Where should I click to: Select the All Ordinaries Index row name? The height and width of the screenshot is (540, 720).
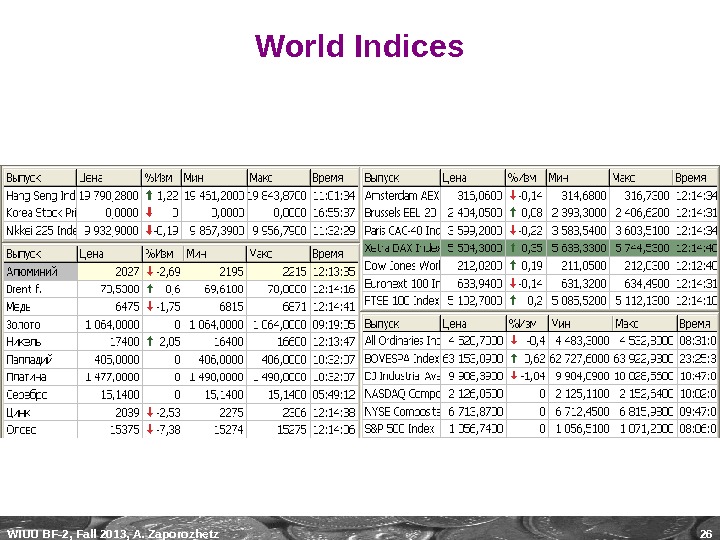point(401,340)
